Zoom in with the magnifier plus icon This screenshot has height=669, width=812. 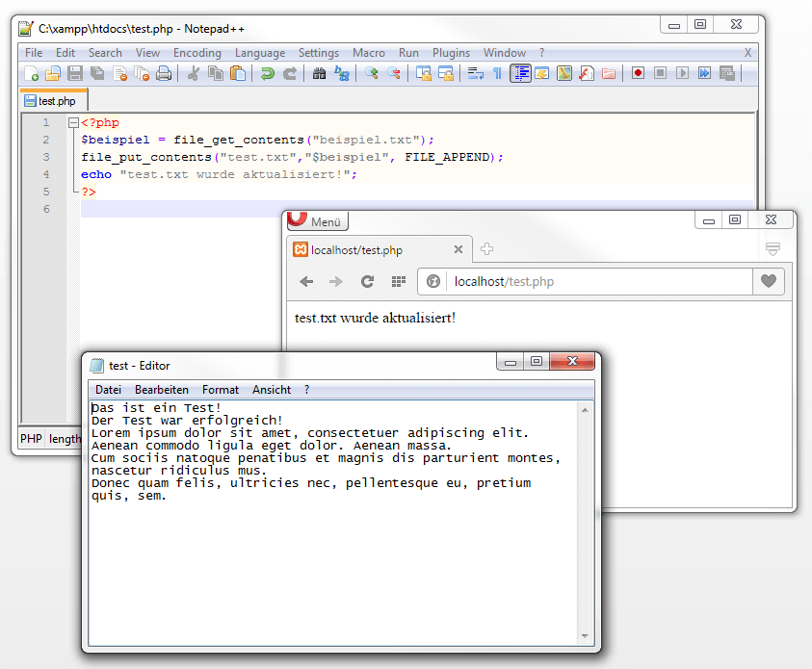(371, 73)
